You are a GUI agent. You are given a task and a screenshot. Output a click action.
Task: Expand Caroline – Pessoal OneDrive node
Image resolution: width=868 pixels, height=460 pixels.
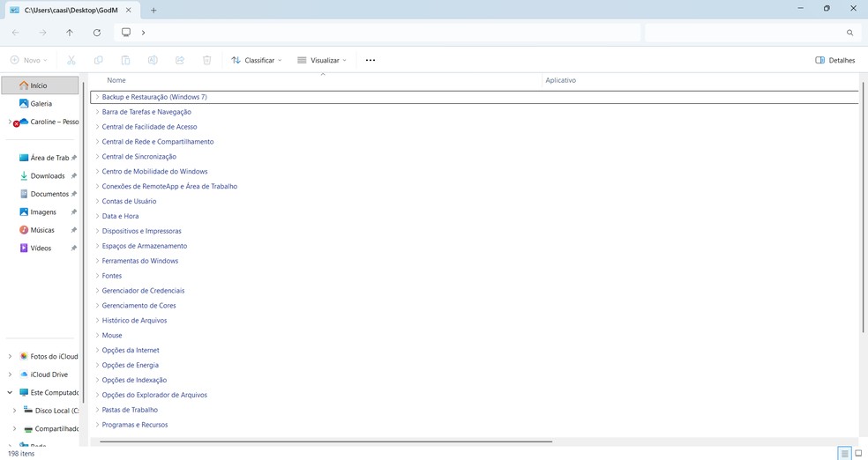pyautogui.click(x=10, y=122)
